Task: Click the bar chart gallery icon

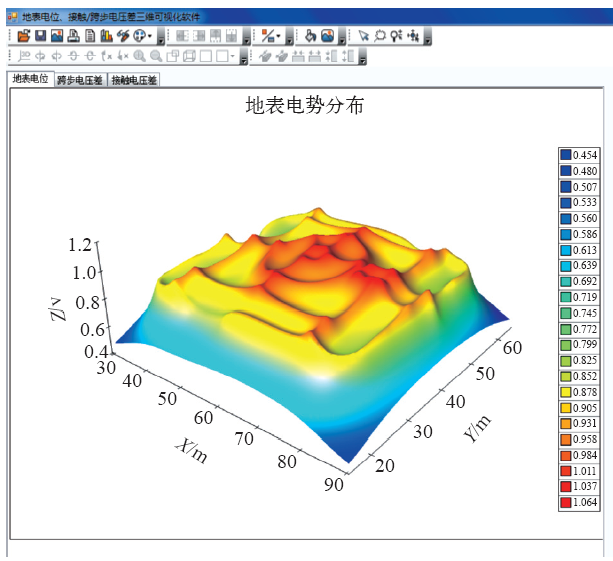Action: pyautogui.click(x=106, y=36)
